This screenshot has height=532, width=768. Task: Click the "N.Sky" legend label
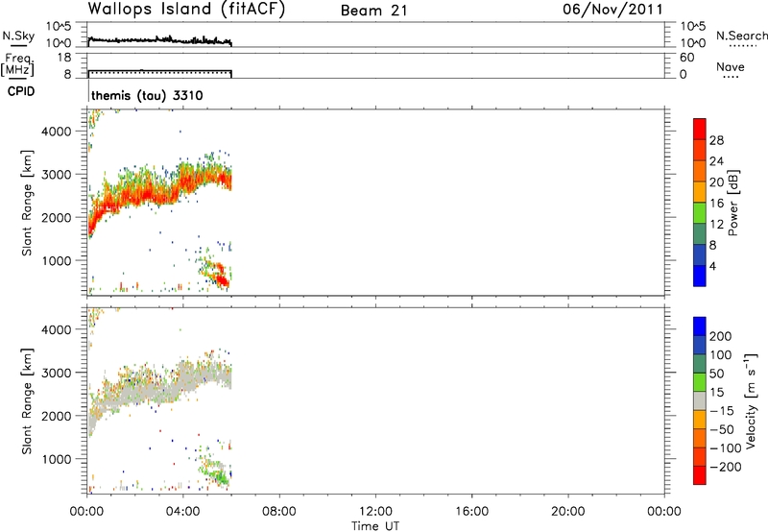[18, 36]
